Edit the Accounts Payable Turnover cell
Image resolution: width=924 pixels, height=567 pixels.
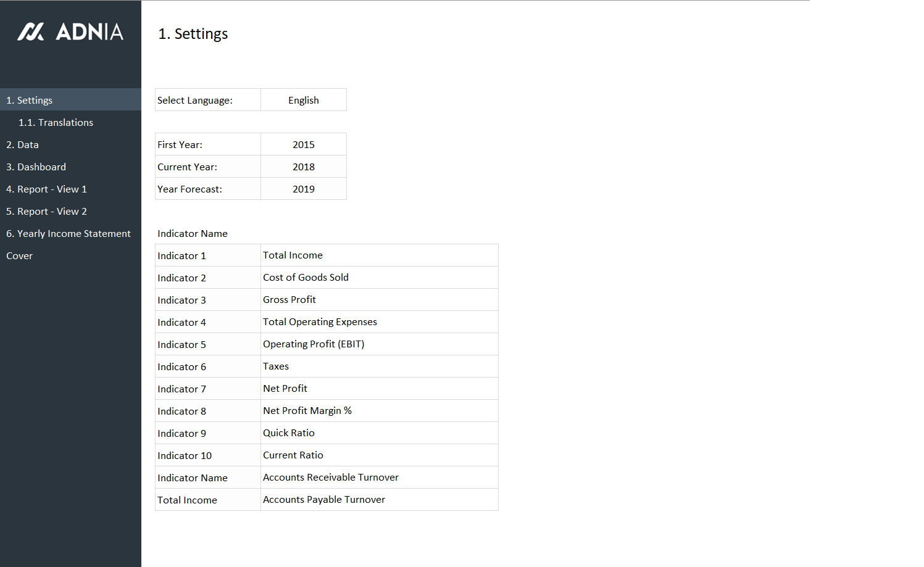pos(379,500)
